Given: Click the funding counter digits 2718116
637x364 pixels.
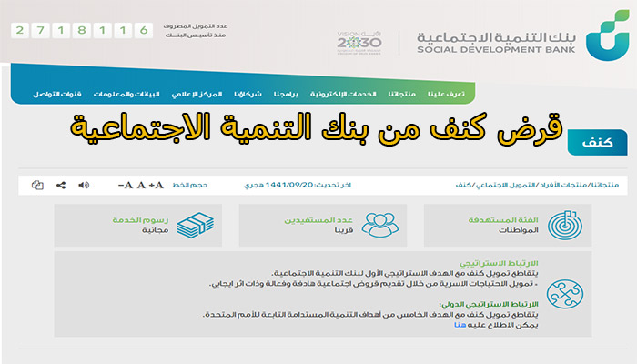Looking at the screenshot, I should (x=82, y=30).
